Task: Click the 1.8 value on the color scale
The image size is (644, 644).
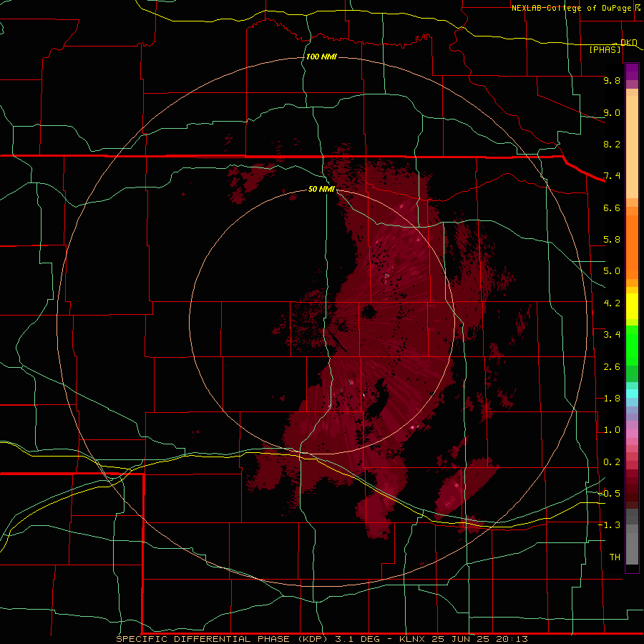Action: tap(612, 399)
